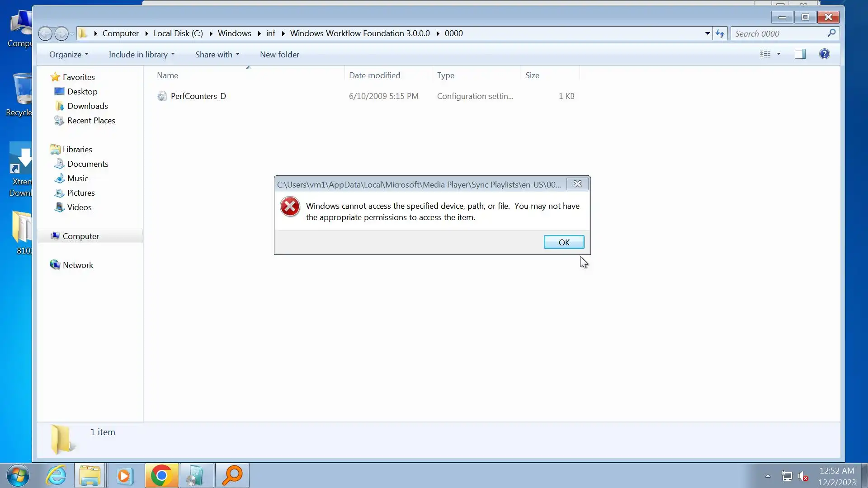Open the Help question mark icon
Viewport: 868px width, 488px height.
tap(824, 54)
